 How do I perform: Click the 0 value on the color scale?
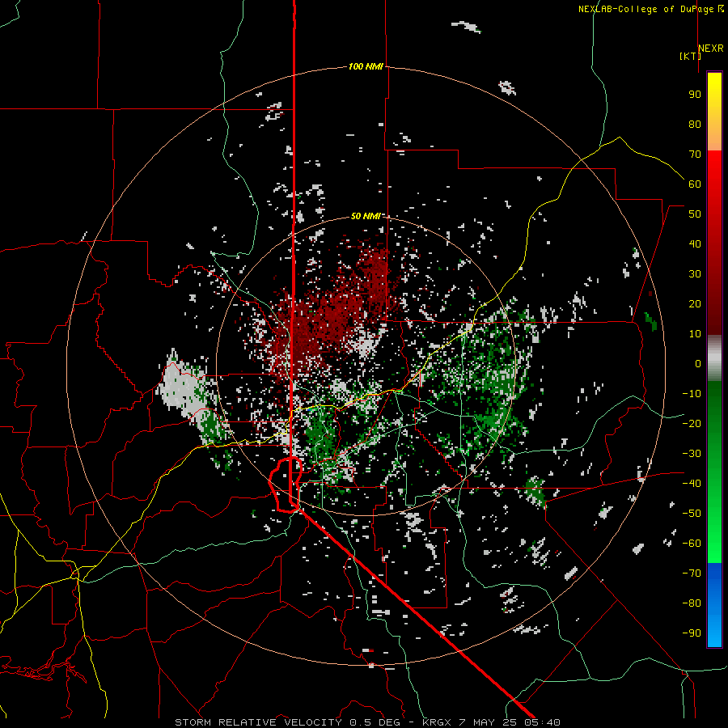(698, 364)
